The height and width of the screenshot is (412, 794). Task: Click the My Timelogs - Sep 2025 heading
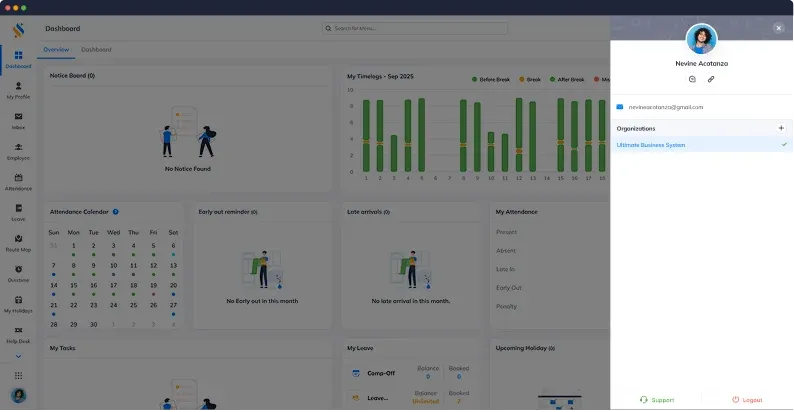380,76
